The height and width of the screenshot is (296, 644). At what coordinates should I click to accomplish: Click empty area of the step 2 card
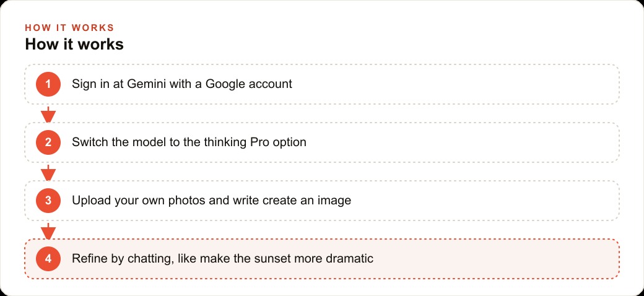click(x=452, y=142)
